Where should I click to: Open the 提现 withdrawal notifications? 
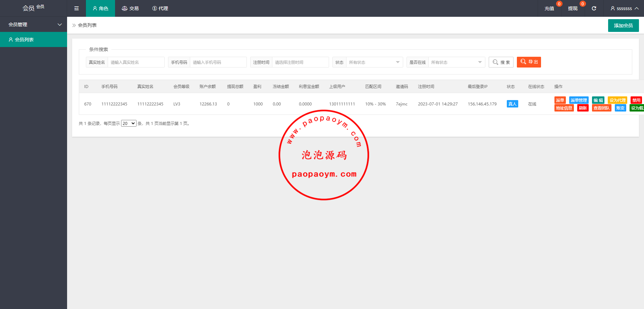(x=573, y=8)
